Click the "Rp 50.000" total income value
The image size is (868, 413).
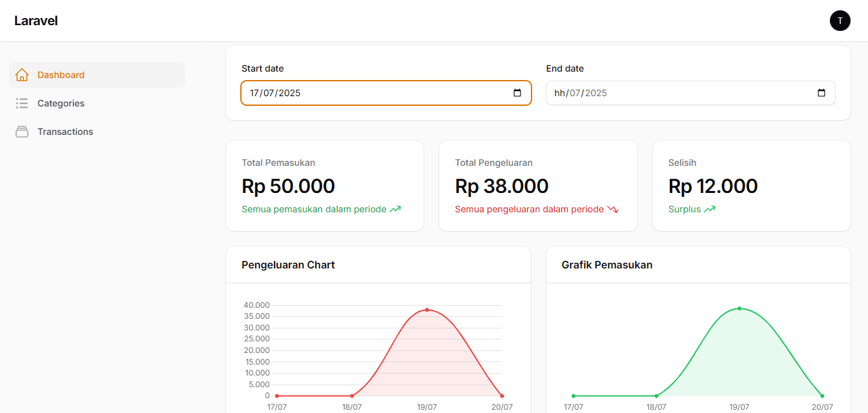[x=288, y=186]
